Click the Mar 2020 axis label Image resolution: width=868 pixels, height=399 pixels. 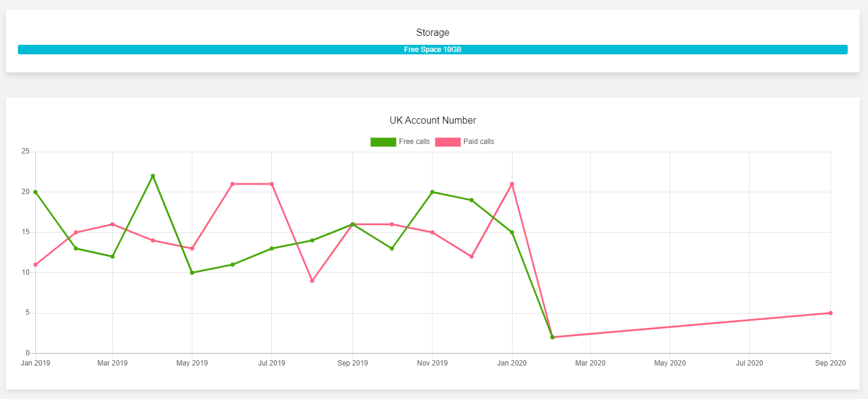click(590, 363)
